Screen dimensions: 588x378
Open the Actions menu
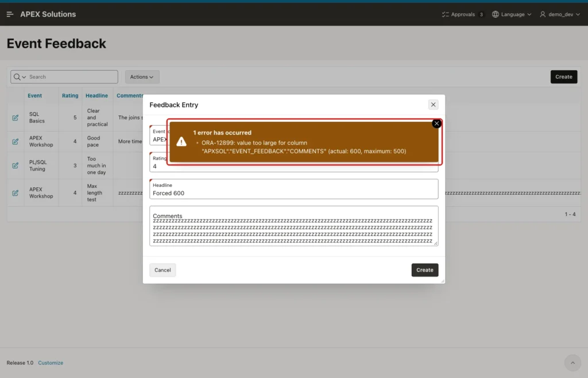[142, 77]
